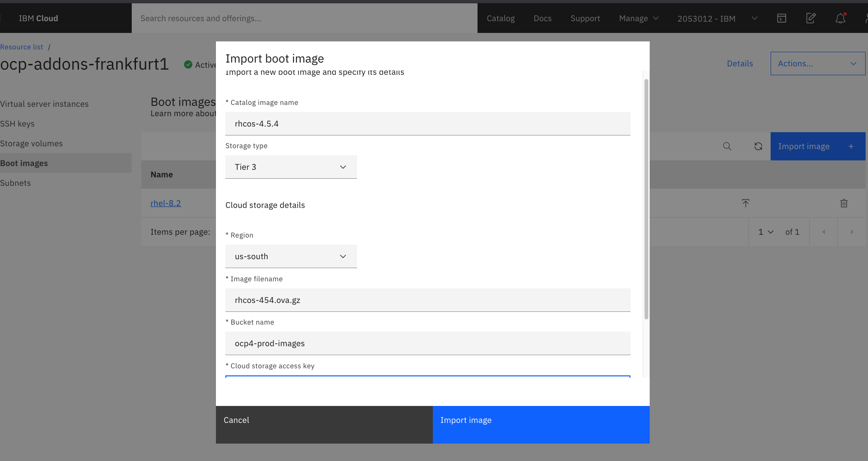Click the search icon in Boot images table
This screenshot has width=868, height=461.
coord(727,146)
